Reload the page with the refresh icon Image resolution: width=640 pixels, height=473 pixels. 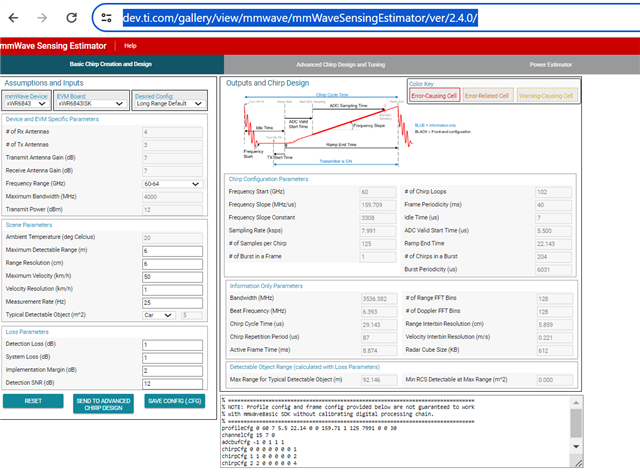71,18
